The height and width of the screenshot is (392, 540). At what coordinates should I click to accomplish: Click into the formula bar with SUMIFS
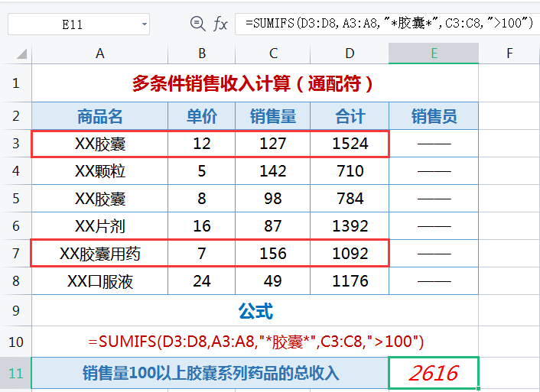387,24
